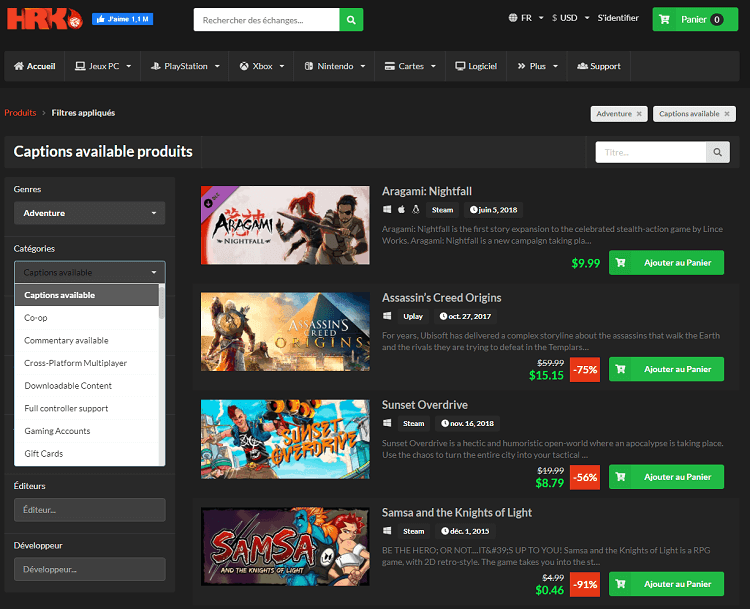Screen dimensions: 750x609
Task: Click the Facebook J'aime like button
Action: [x=122, y=19]
